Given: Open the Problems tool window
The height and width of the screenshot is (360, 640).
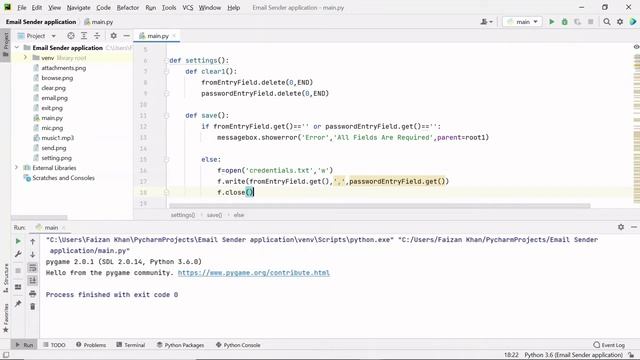Looking at the screenshot, I should click(91, 345).
